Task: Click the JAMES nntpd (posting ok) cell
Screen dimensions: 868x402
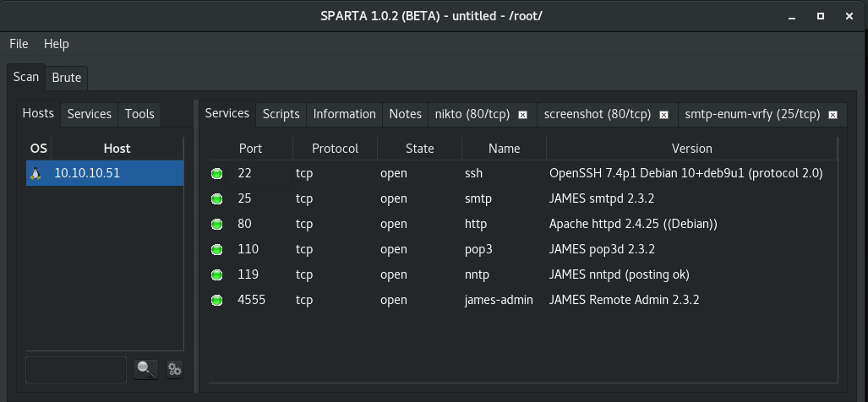Action: (x=692, y=275)
